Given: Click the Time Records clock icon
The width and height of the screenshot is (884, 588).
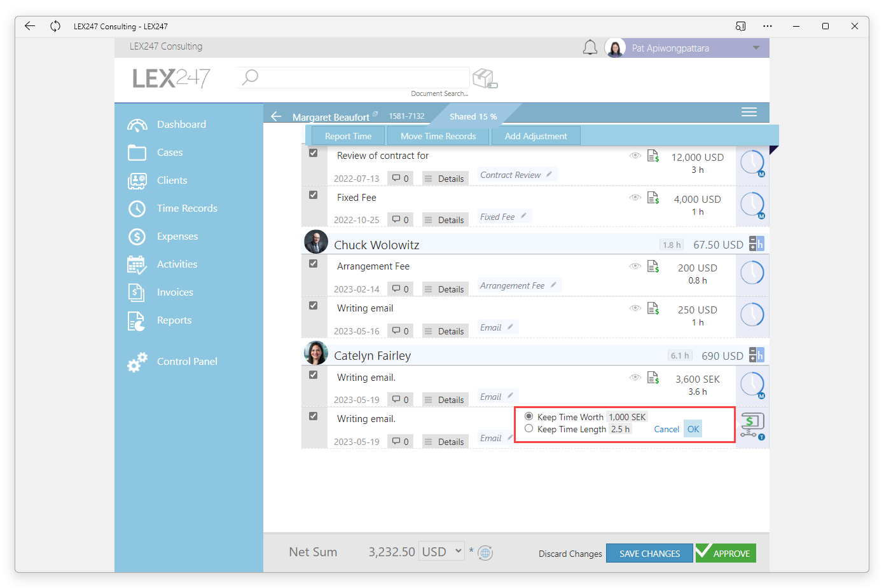Looking at the screenshot, I should (137, 209).
